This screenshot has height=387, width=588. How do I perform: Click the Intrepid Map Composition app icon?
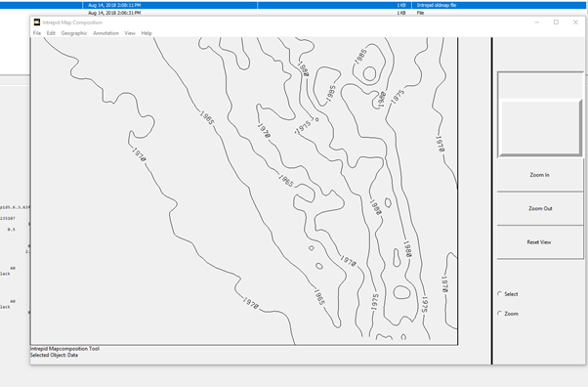[37, 22]
